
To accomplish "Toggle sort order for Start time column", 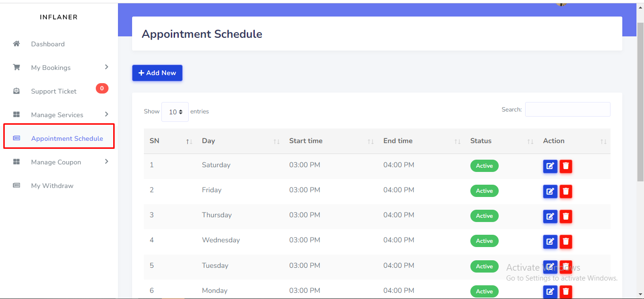I will coord(371,141).
